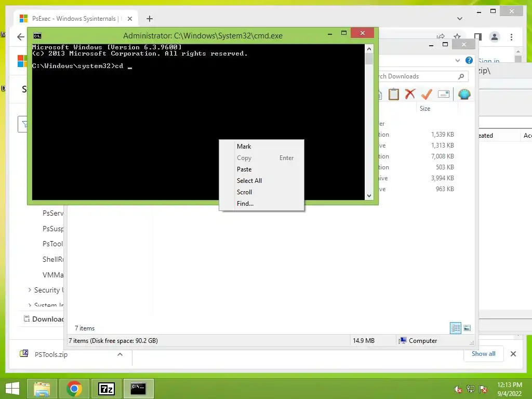The image size is (532, 399).
Task: Click the Rename toolbar icon
Action: click(444, 94)
